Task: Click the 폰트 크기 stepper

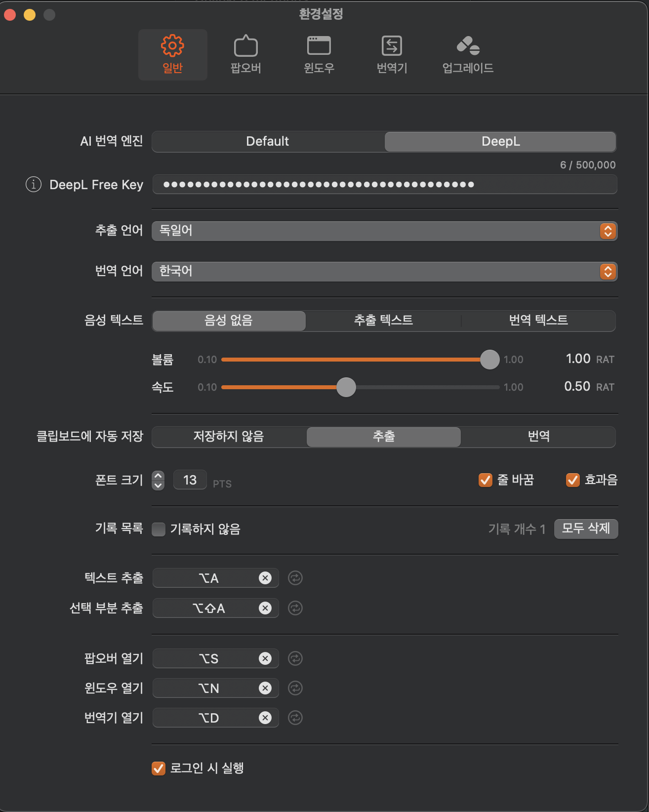Action: (x=158, y=480)
